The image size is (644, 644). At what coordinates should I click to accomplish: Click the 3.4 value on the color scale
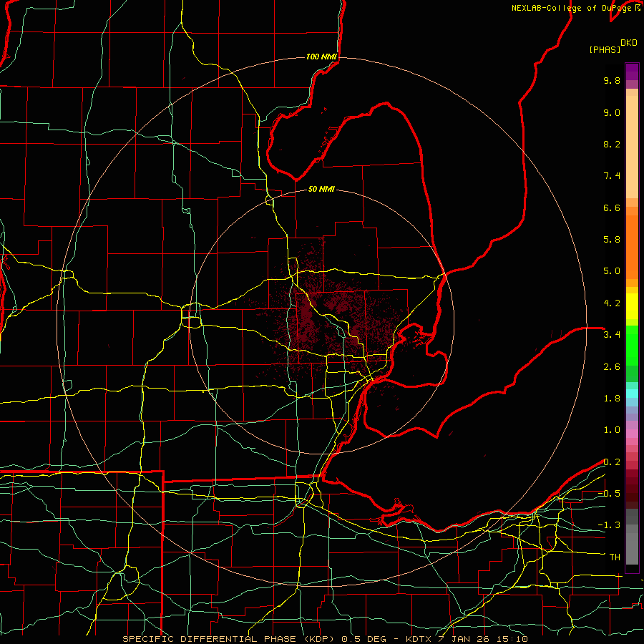(x=612, y=335)
